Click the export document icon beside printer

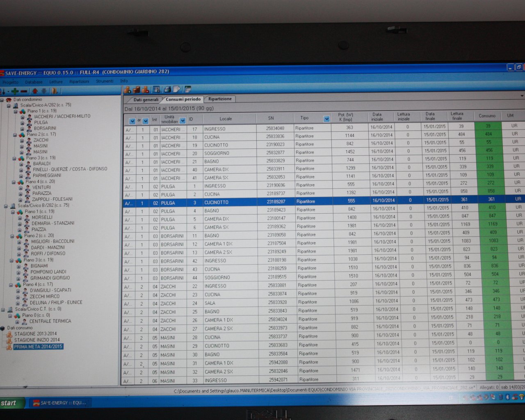[176, 89]
